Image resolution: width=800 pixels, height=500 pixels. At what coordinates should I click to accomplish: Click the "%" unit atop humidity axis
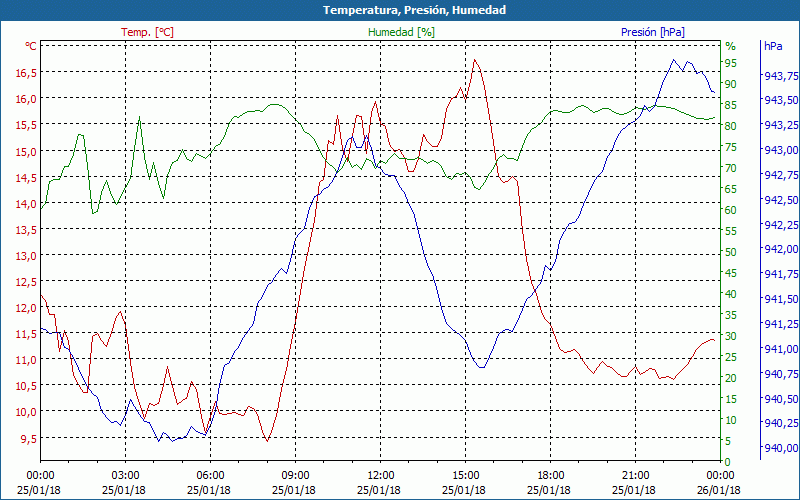coord(731,46)
